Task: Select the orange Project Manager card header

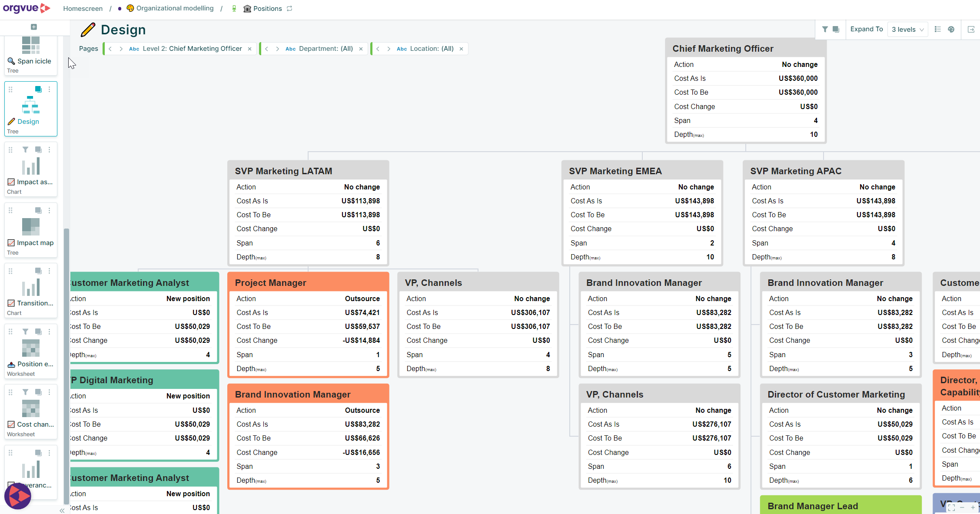Action: click(308, 282)
